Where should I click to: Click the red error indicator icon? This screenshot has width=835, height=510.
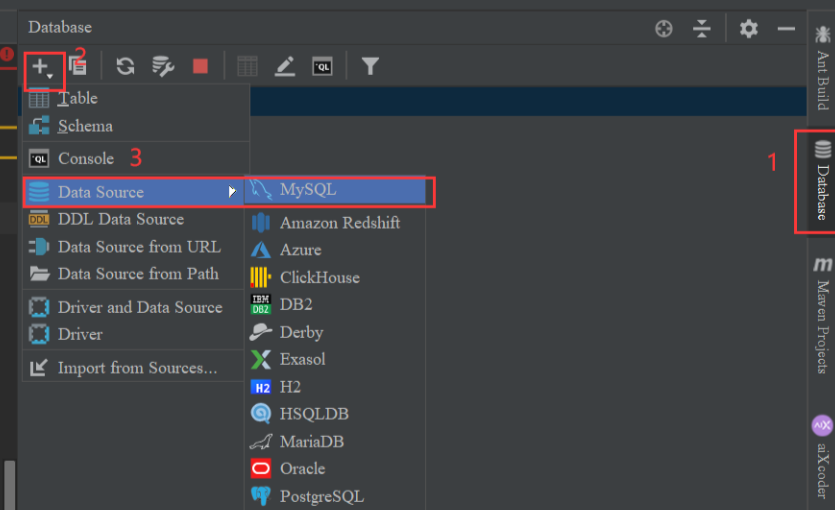point(7,54)
